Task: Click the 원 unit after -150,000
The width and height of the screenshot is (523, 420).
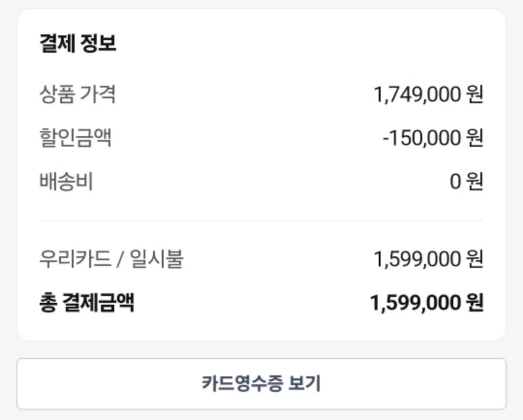Action: click(475, 138)
